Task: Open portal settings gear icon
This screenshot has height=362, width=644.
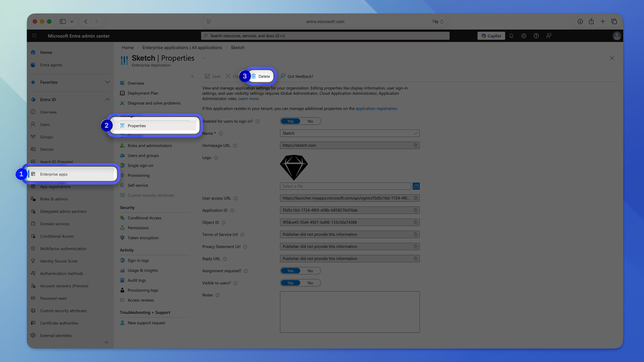Action: pyautogui.click(x=524, y=36)
